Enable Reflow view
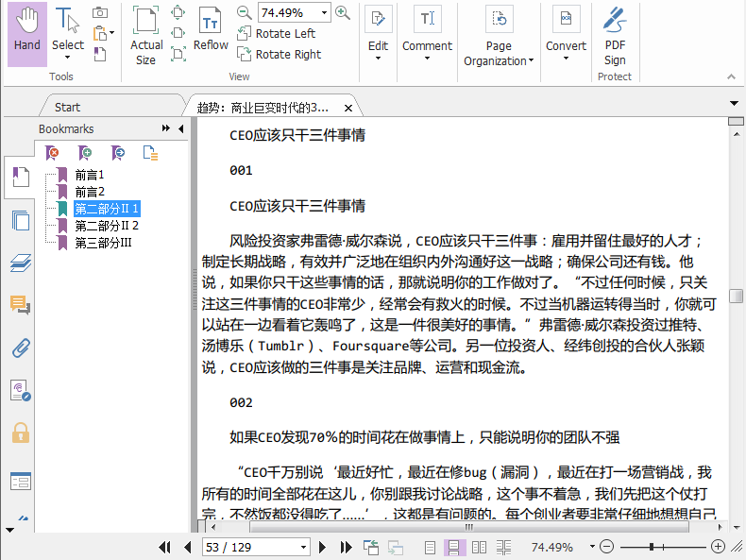This screenshot has width=746, height=560. [x=211, y=28]
